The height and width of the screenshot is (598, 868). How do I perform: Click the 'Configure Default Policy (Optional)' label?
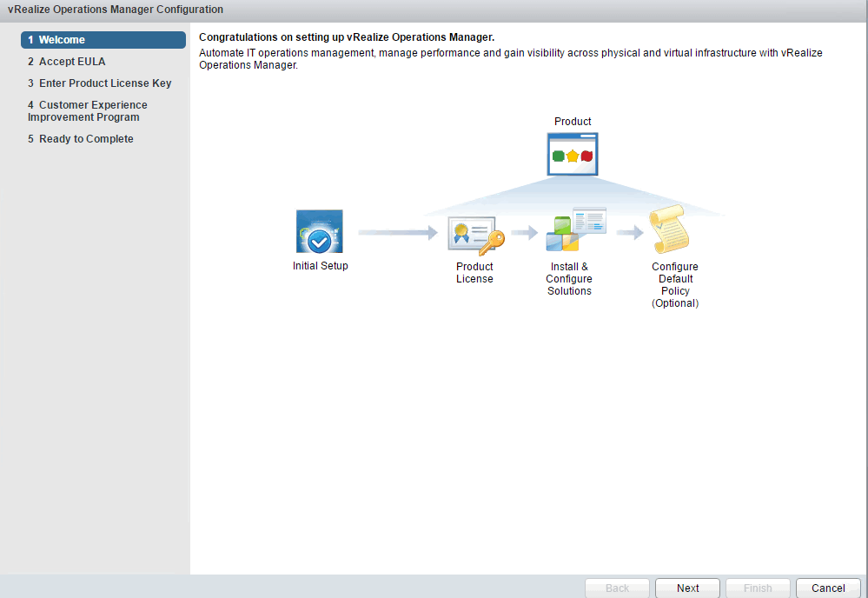coord(675,284)
